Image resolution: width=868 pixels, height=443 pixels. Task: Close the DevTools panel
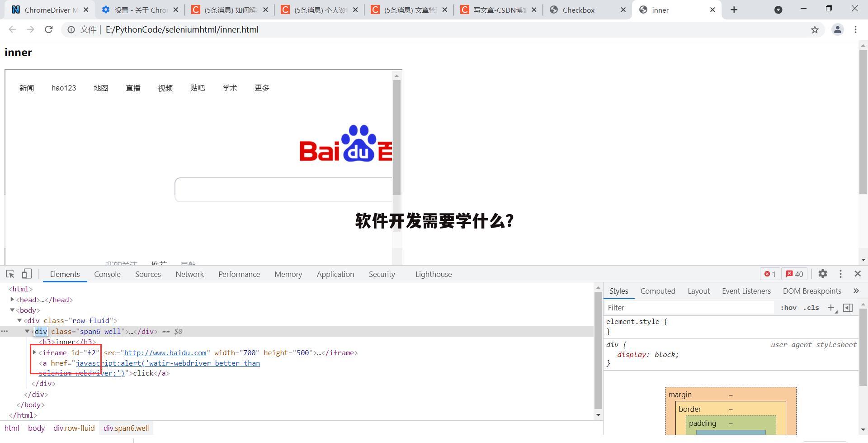click(x=858, y=274)
